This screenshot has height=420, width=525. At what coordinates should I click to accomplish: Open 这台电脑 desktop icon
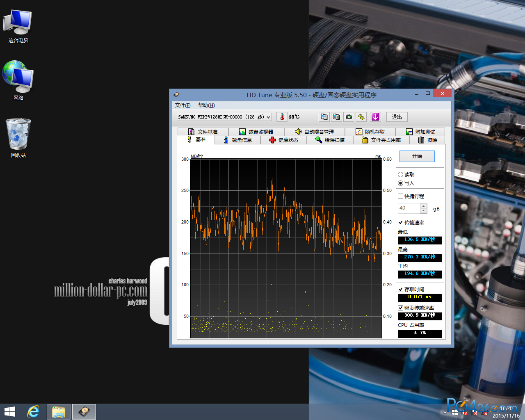click(18, 26)
